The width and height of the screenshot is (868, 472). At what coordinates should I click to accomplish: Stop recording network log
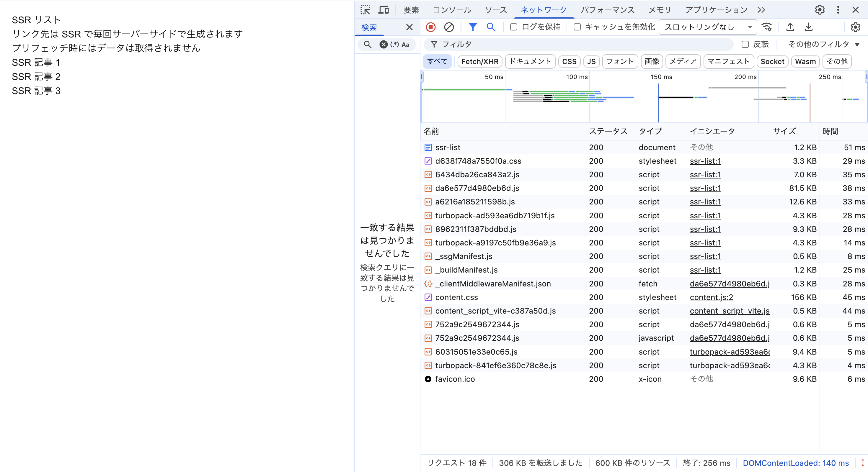(431, 27)
